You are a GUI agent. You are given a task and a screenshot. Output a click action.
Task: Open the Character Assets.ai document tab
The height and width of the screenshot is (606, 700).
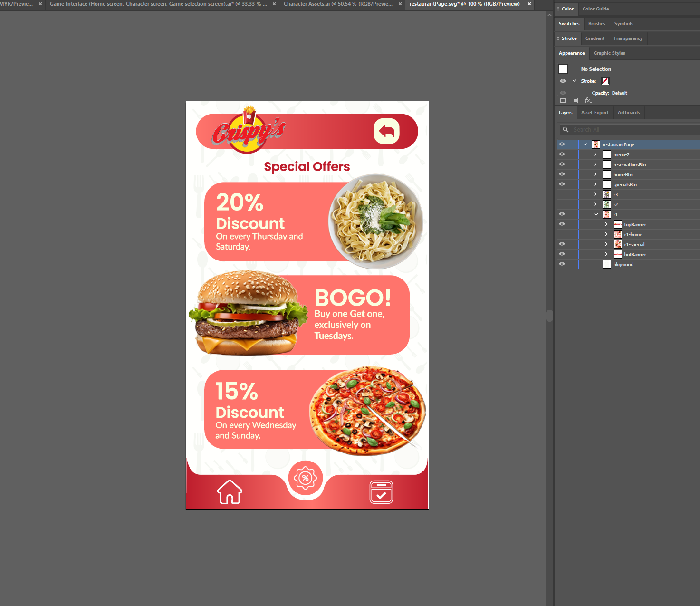(338, 4)
